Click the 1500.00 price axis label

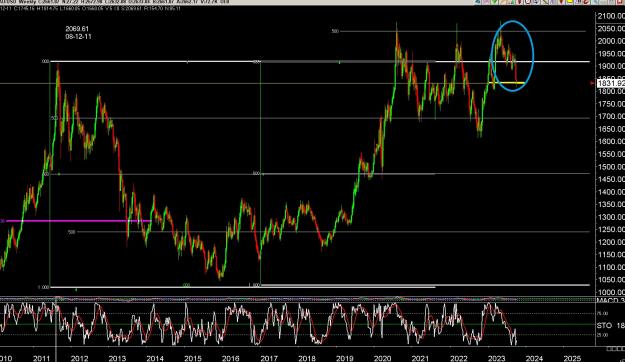click(611, 167)
